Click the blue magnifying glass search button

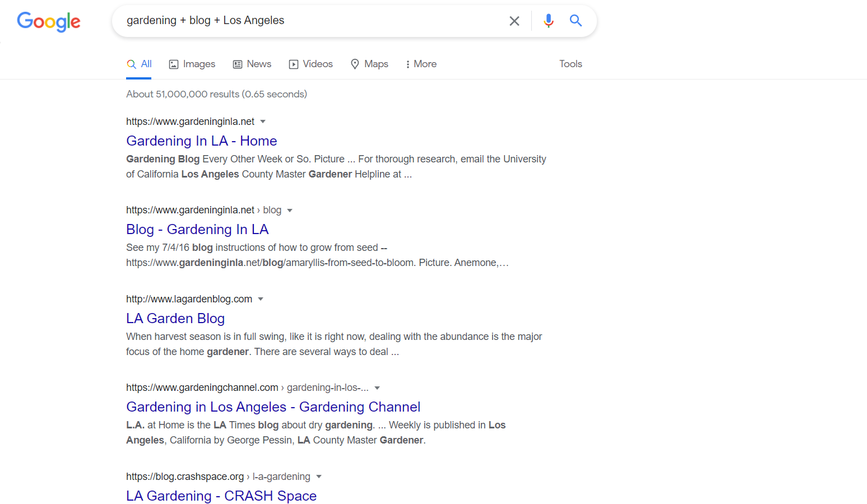pyautogui.click(x=576, y=21)
